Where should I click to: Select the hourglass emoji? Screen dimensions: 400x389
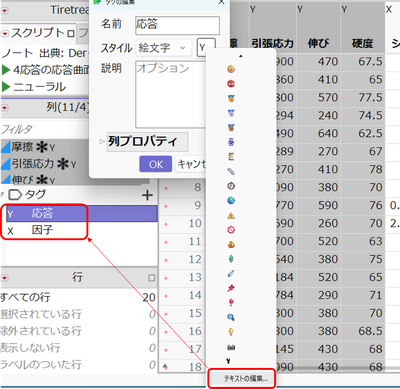point(231,157)
